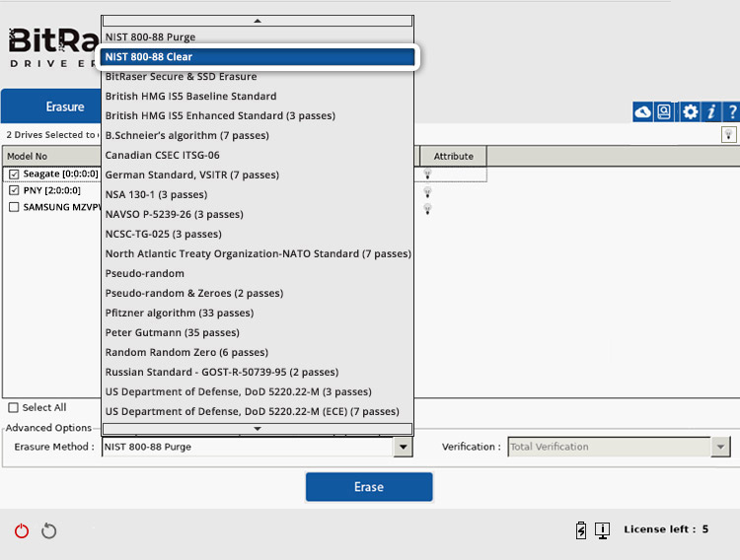Viewport: 740px width, 560px height.
Task: Select NIST 800-88 Purge in the list
Action: coord(258,36)
